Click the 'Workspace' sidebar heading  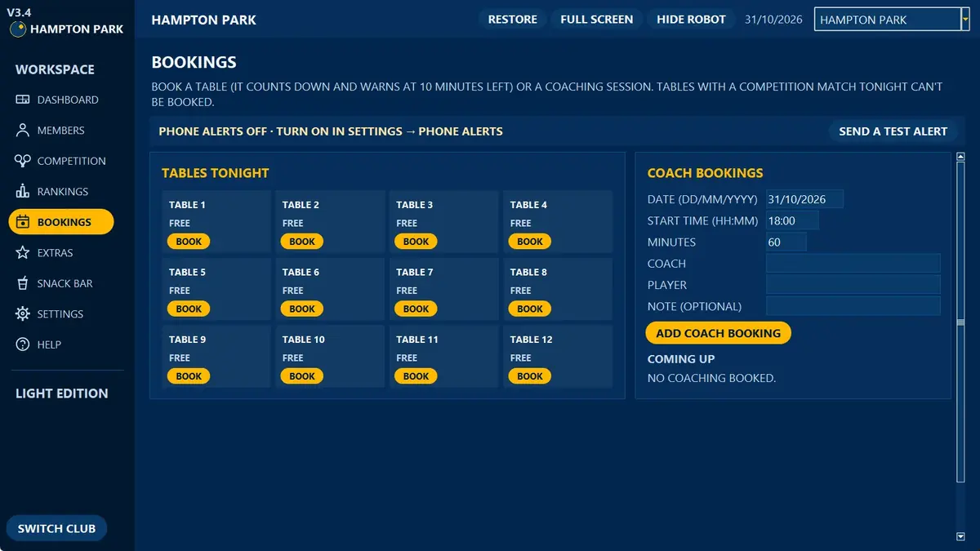pyautogui.click(x=55, y=69)
